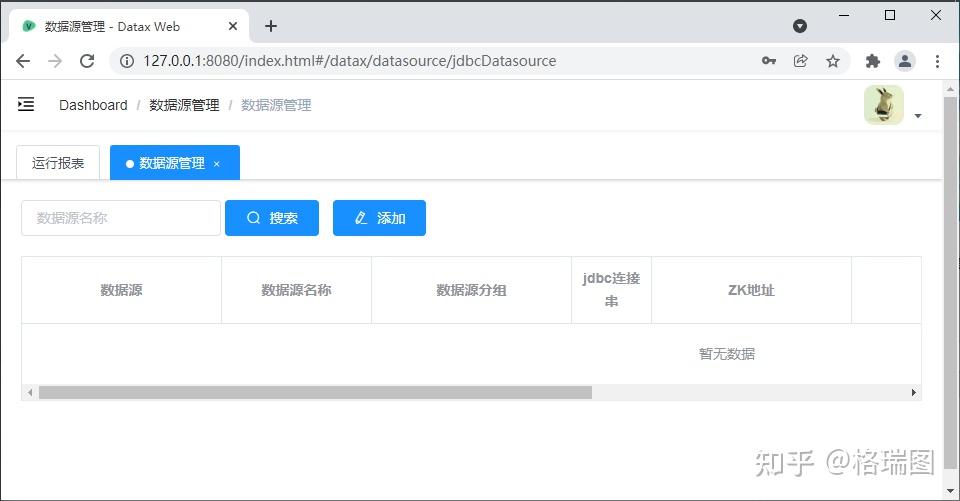Viewport: 960px width, 501px height.
Task: Close the 数据源管理 tab with x
Action: [x=217, y=164]
